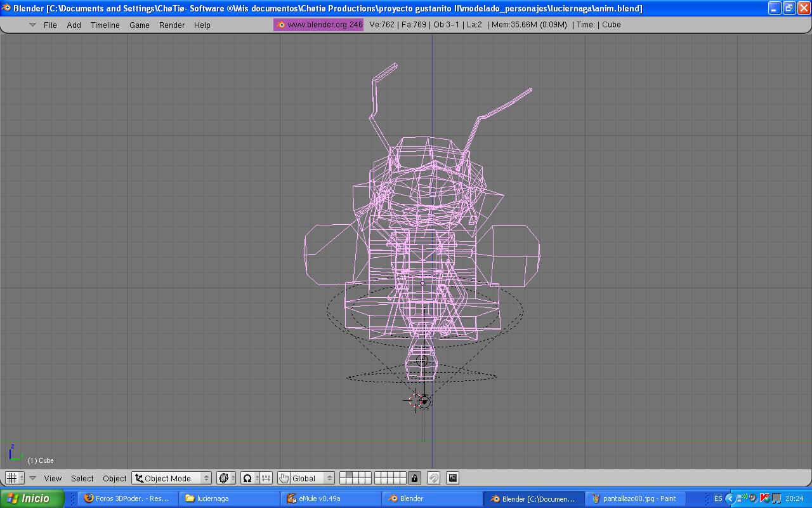This screenshot has width=812, height=508.
Task: Open the View menu in 3D header
Action: tap(53, 478)
